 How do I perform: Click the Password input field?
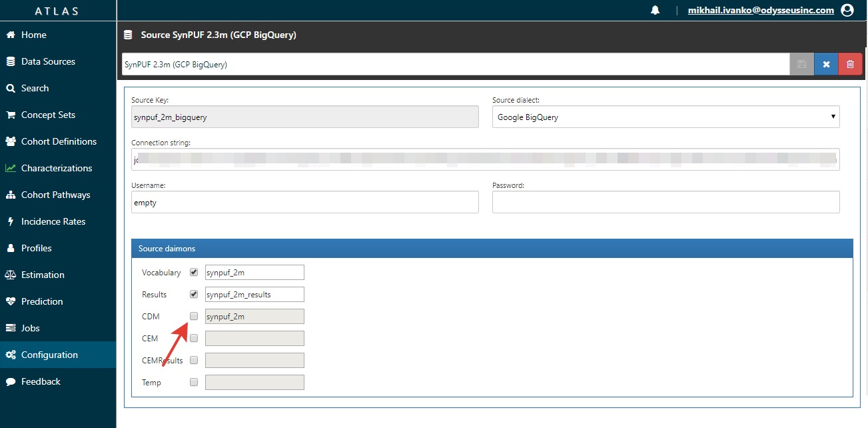(x=665, y=202)
